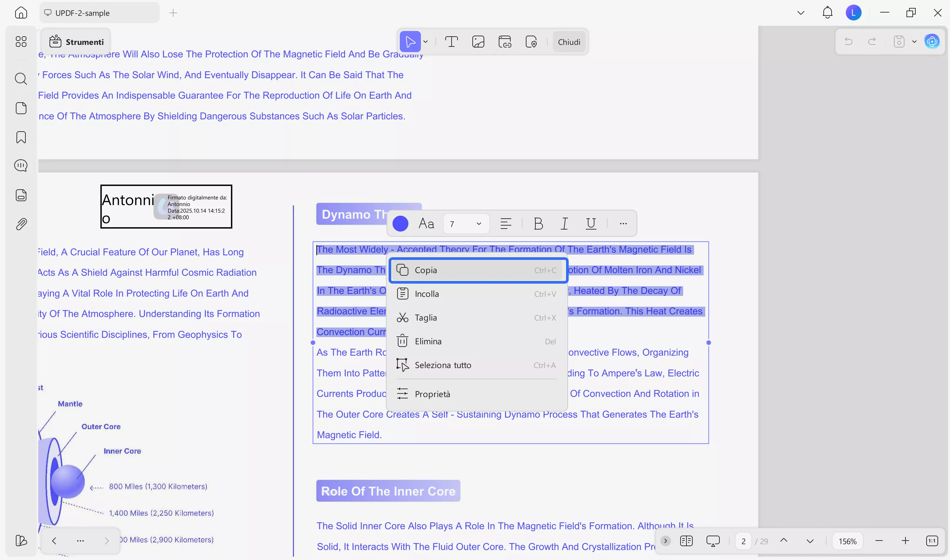Click the page number input field

pos(743,541)
